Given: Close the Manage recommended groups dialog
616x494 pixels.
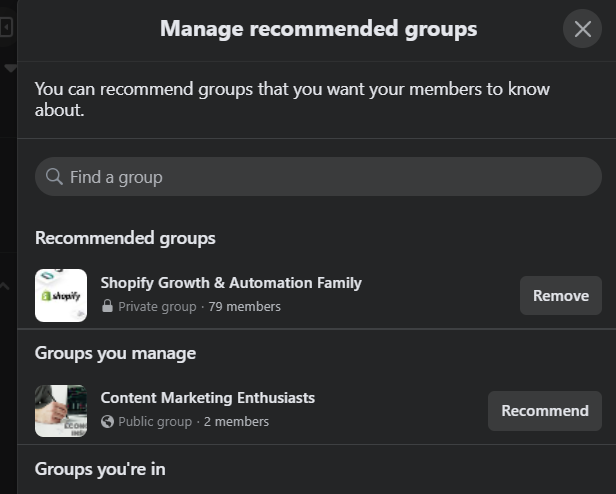Looking at the screenshot, I should click(582, 29).
